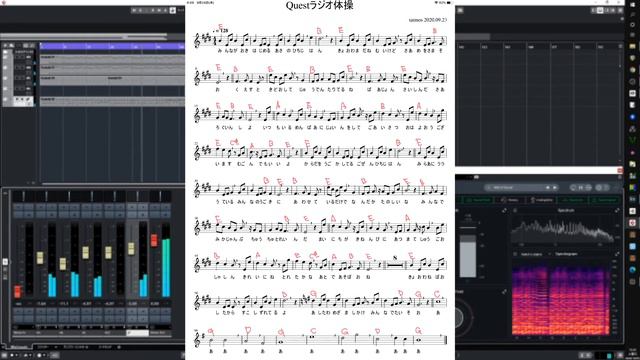
Task: Go to next preset in analyzer plugin
Action: [555, 187]
